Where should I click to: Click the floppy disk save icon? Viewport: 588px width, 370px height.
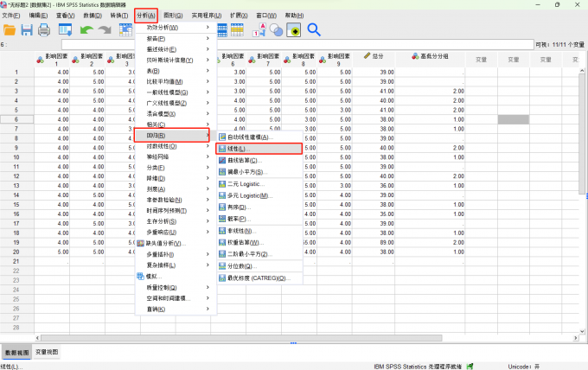tap(27, 30)
